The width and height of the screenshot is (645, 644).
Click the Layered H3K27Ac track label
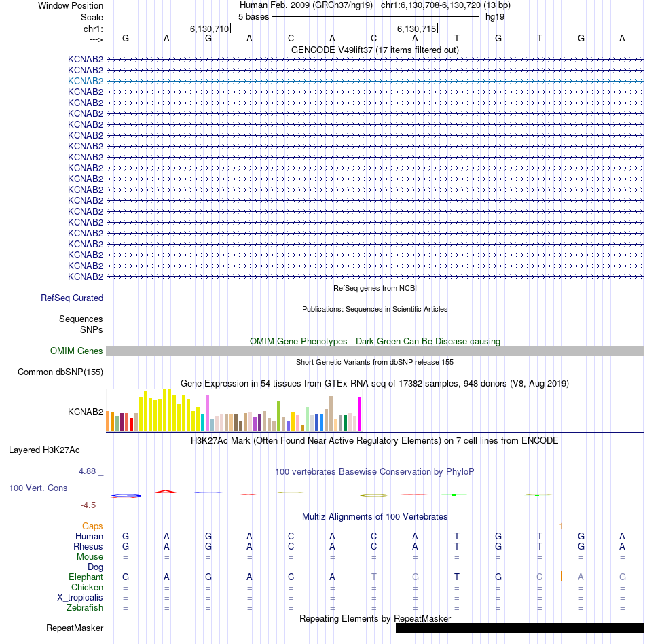click(x=44, y=450)
